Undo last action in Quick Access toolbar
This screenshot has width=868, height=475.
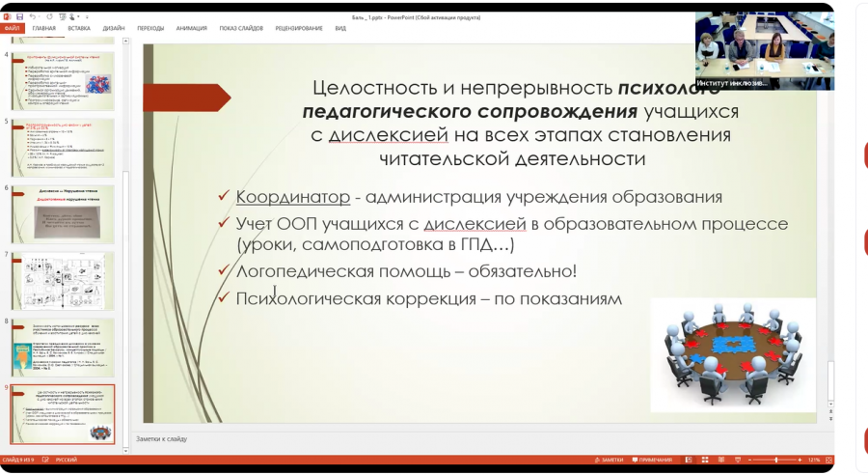coord(33,16)
